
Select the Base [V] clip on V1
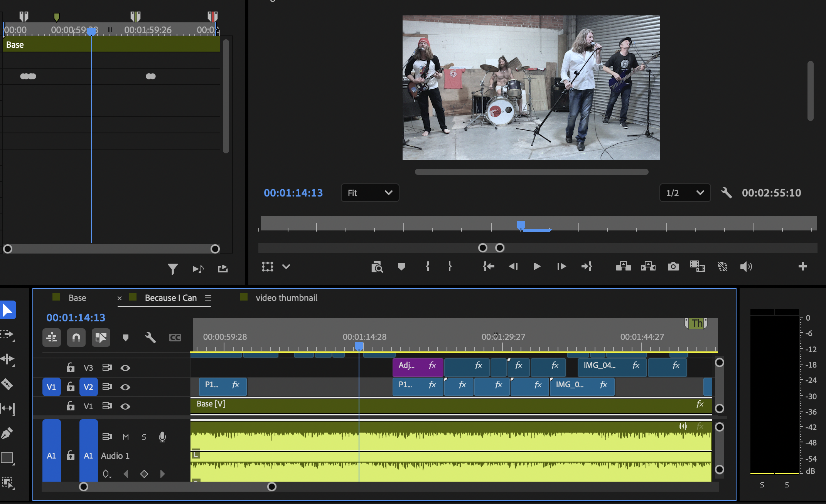pyautogui.click(x=451, y=406)
